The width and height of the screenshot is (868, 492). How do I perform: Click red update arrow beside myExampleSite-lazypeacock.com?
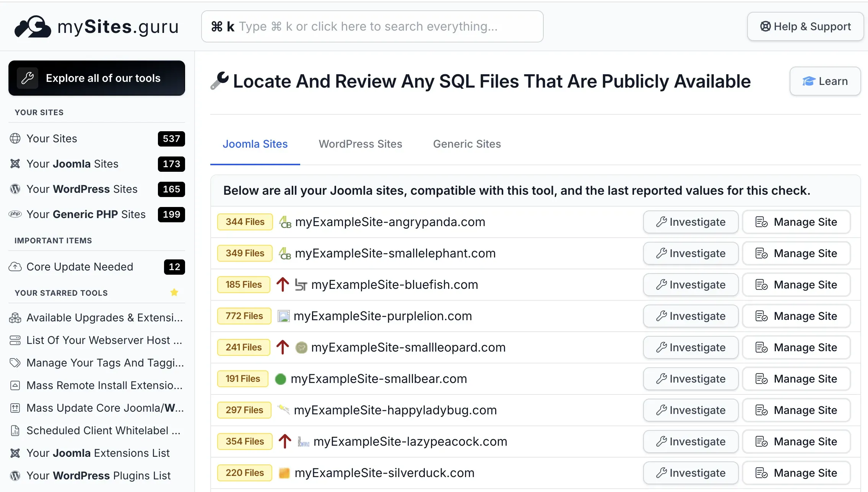(284, 441)
